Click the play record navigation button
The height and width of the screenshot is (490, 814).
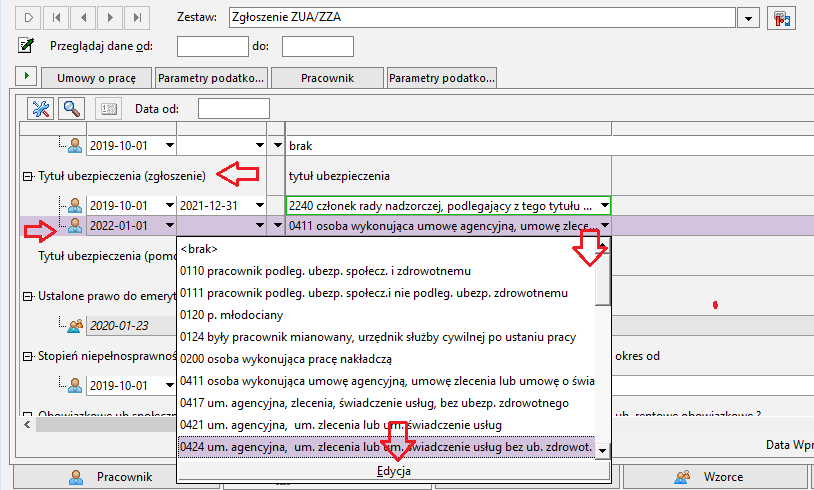click(29, 18)
